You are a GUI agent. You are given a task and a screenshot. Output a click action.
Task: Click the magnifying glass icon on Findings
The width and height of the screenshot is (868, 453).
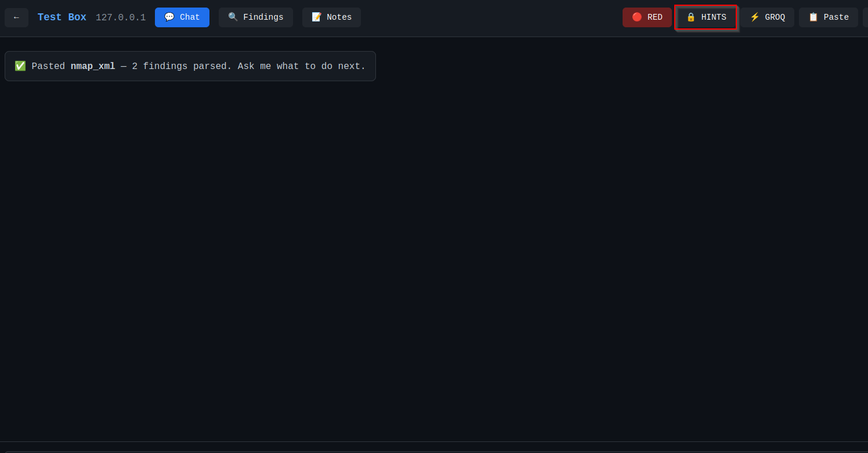233,17
